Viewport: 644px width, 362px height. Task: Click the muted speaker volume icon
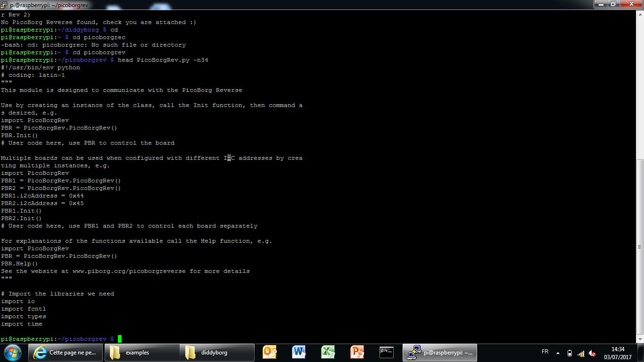tap(592, 353)
